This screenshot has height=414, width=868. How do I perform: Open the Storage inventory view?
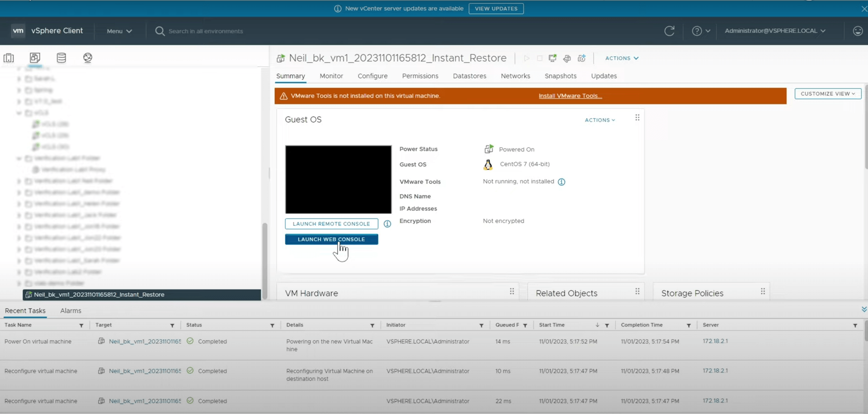61,58
